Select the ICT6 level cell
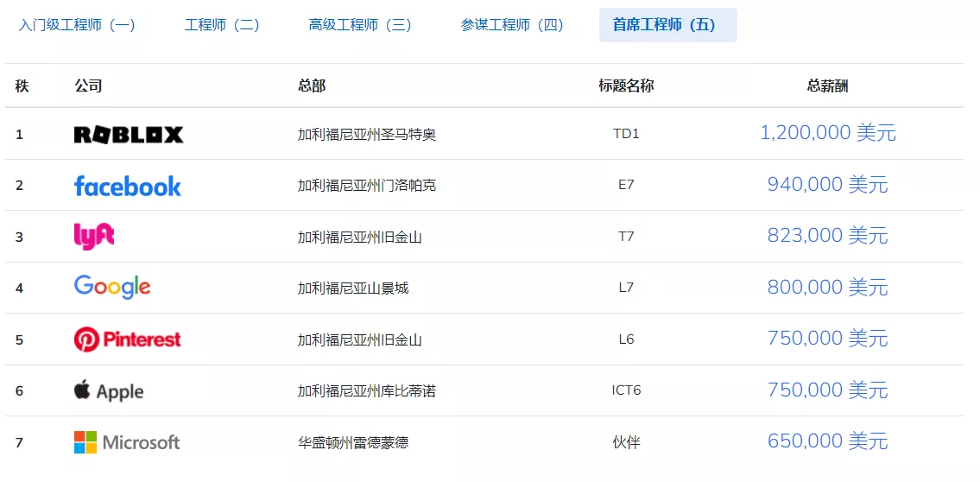The image size is (980, 482). [x=626, y=390]
